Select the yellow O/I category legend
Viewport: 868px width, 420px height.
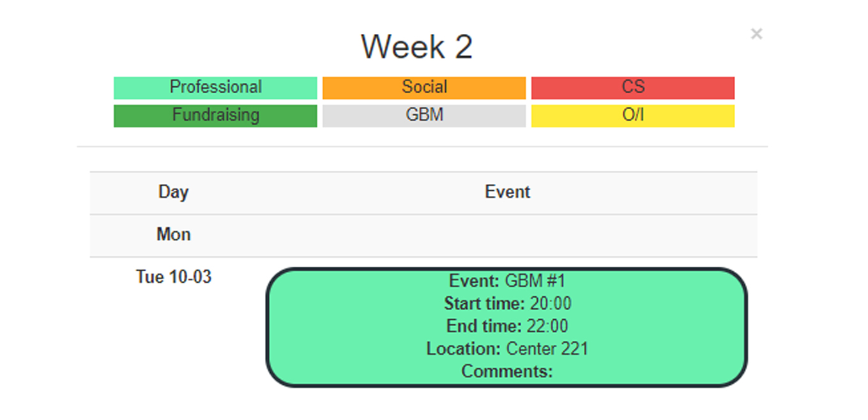[x=633, y=116]
